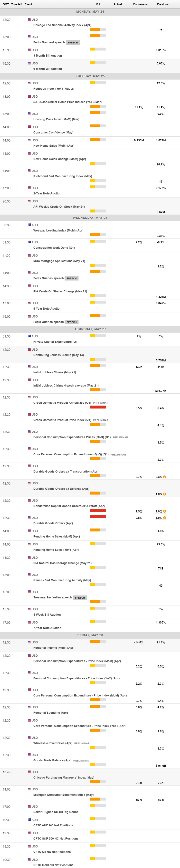Click the Consensus column header
The height and width of the screenshot is (868, 180).
tap(140, 4)
